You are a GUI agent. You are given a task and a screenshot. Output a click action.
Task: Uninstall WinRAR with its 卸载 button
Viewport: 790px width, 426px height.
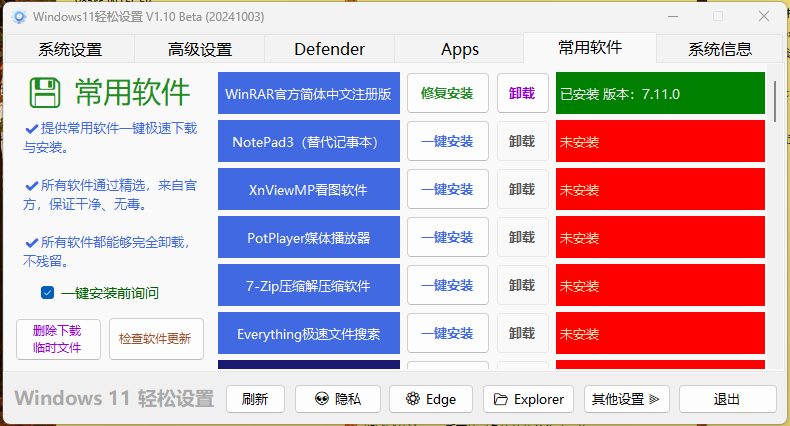point(522,93)
